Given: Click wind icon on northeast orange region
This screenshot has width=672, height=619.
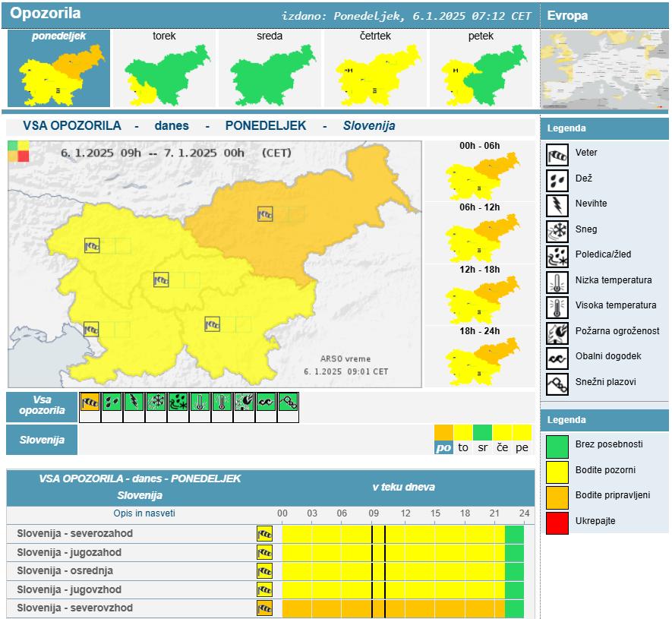Looking at the screenshot, I should point(265,214).
